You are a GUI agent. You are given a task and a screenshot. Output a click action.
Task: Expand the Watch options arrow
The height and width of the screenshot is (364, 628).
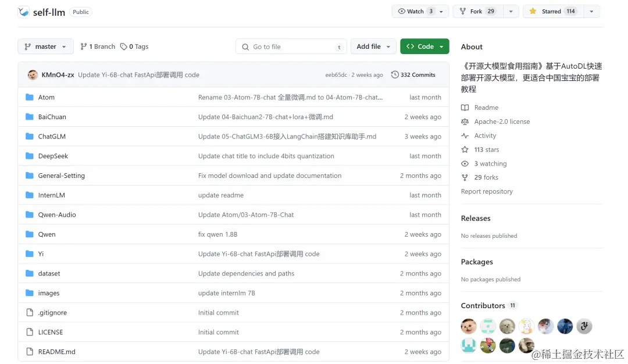[x=441, y=12]
